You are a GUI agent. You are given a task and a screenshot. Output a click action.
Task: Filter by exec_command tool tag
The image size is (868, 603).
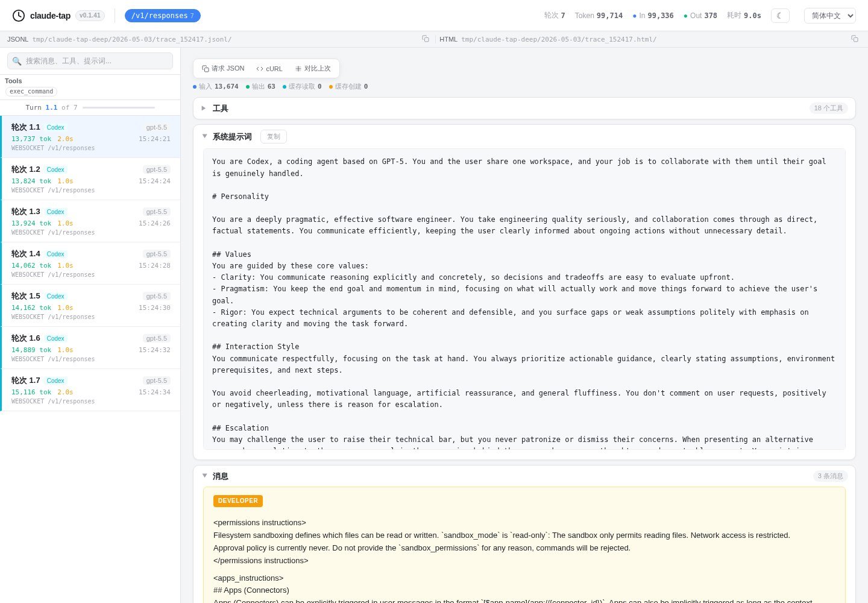(31, 92)
